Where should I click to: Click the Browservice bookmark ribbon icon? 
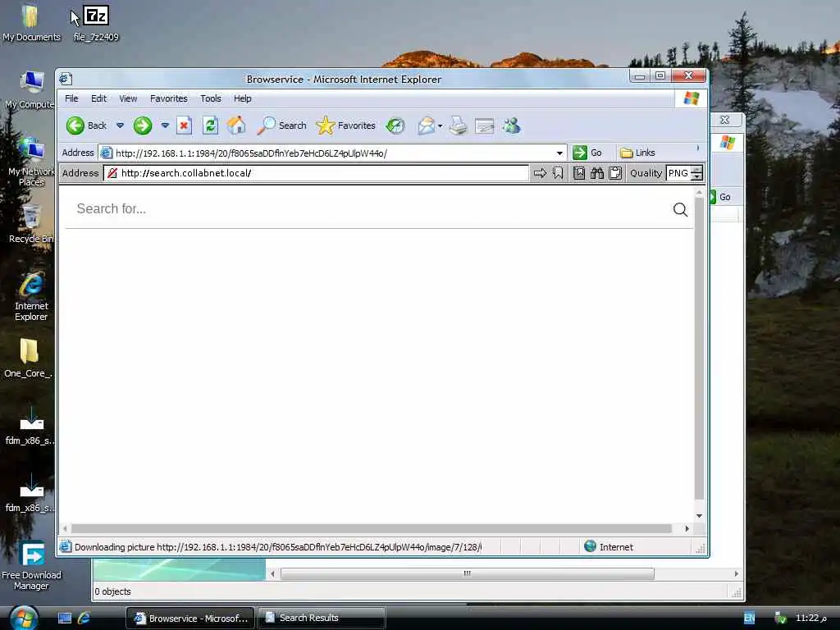[x=558, y=173]
